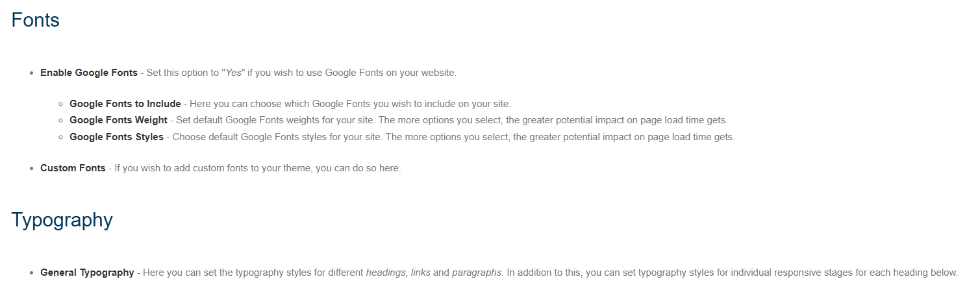This screenshot has width=980, height=303.
Task: Click hollow bullet beside Google Fonts Styles
Action: tap(60, 138)
